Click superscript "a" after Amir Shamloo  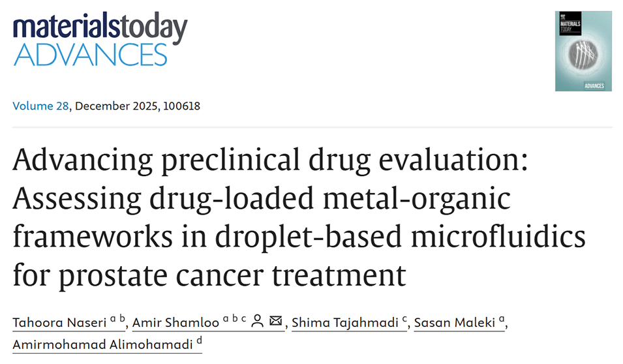[x=225, y=318]
